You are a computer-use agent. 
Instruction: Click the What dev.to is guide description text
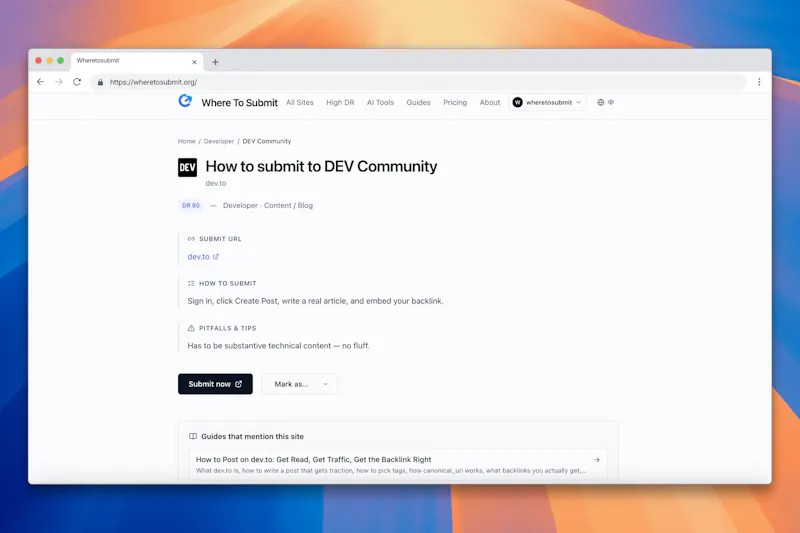click(x=391, y=471)
